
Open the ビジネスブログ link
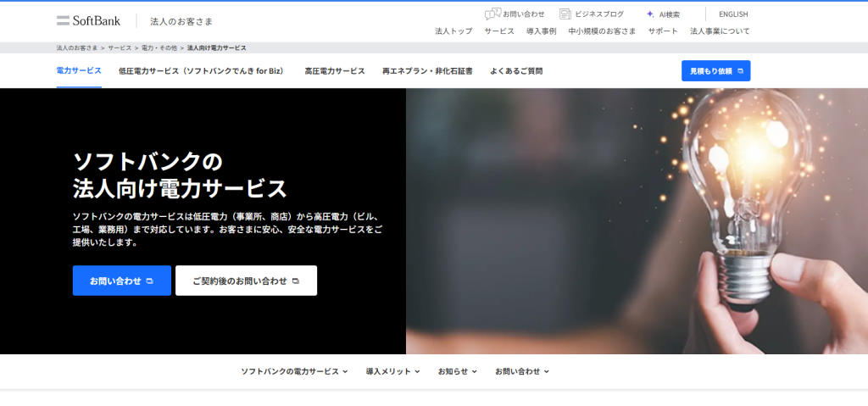(599, 14)
